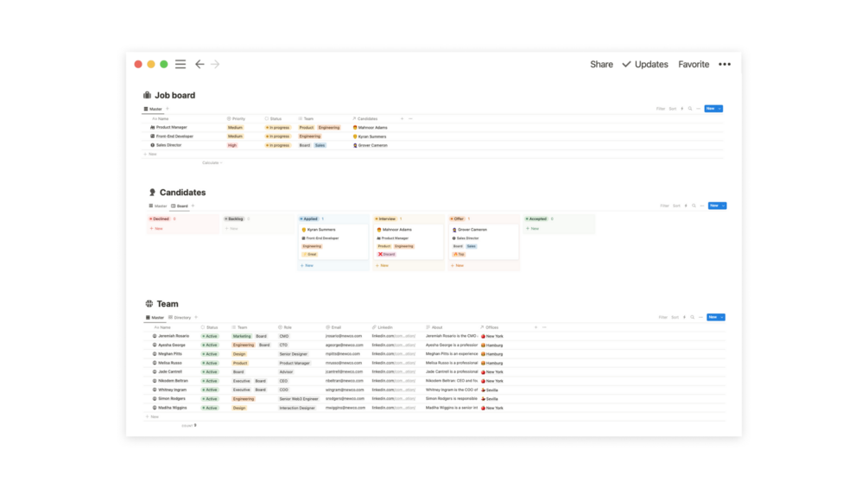The width and height of the screenshot is (868, 488).
Task: Go forward with the right arrow
Action: (x=215, y=64)
